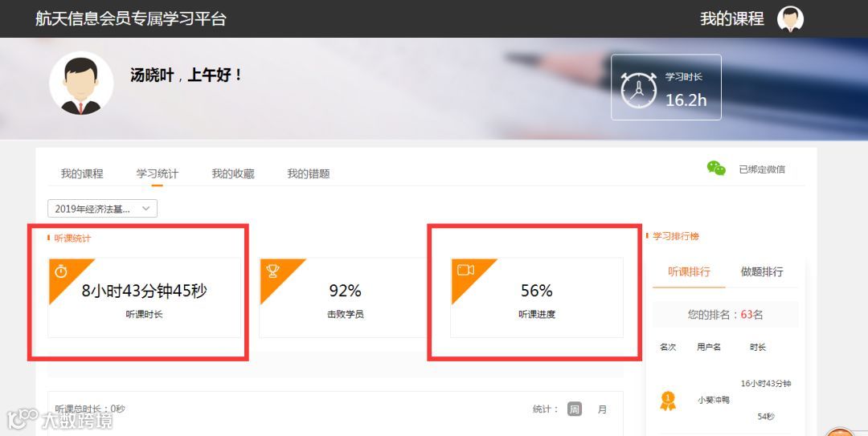Click 已绑定微信 label
Viewport: 868px width, 436px height.
coord(762,169)
